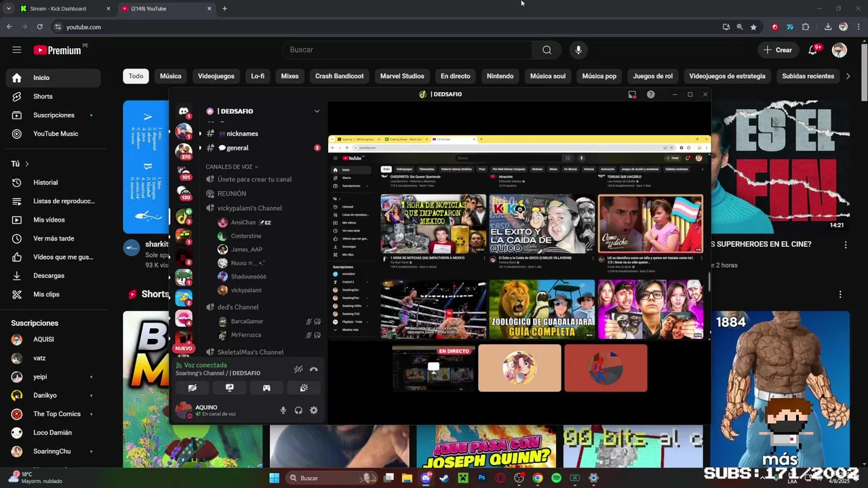Viewport: 868px width, 488px height.
Task: Collapse the CANALES DE VOZ category
Action: click(x=231, y=167)
